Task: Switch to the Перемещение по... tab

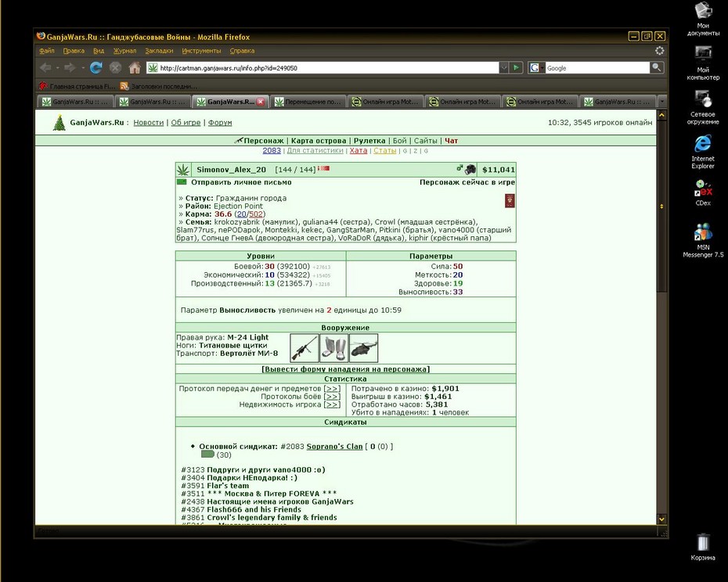Action: pyautogui.click(x=308, y=102)
